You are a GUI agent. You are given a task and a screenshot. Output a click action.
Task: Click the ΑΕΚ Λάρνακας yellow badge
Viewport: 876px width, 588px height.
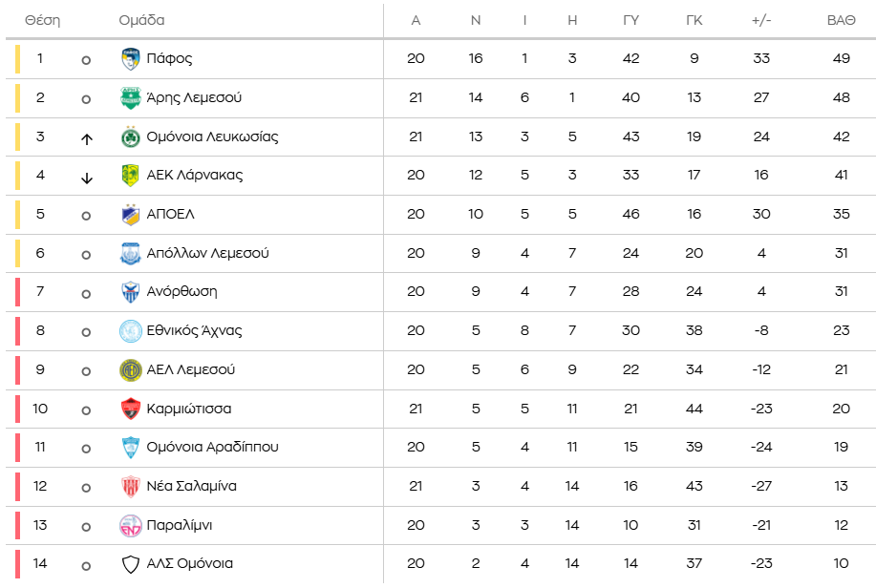[131, 176]
